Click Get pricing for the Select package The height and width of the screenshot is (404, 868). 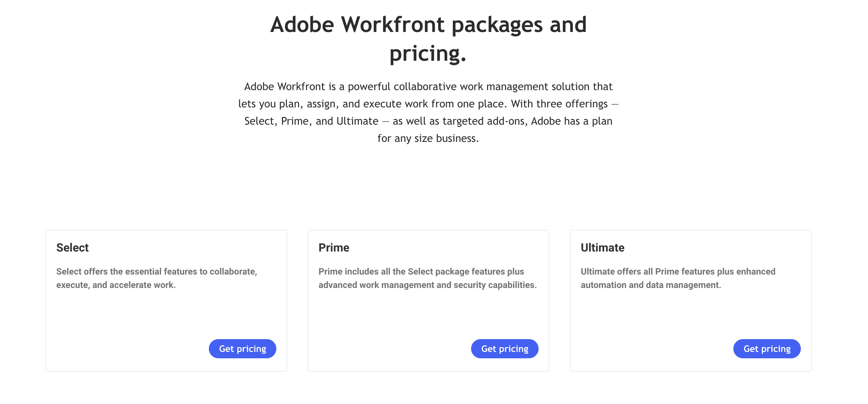[242, 349]
